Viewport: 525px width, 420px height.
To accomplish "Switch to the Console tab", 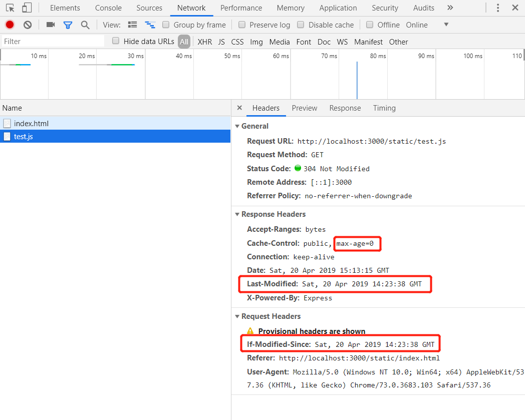I will tap(108, 8).
